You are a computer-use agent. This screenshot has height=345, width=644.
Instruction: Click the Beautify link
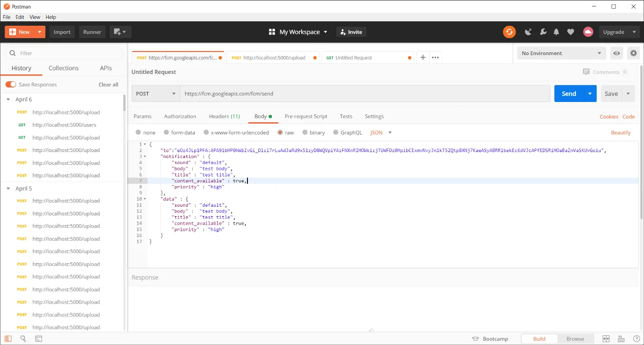pos(621,132)
